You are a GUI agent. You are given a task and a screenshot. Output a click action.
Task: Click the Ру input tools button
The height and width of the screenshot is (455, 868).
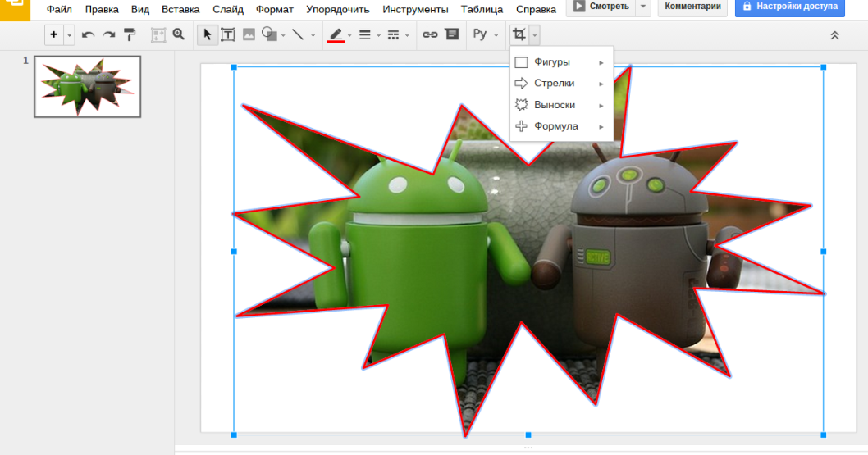tap(479, 34)
